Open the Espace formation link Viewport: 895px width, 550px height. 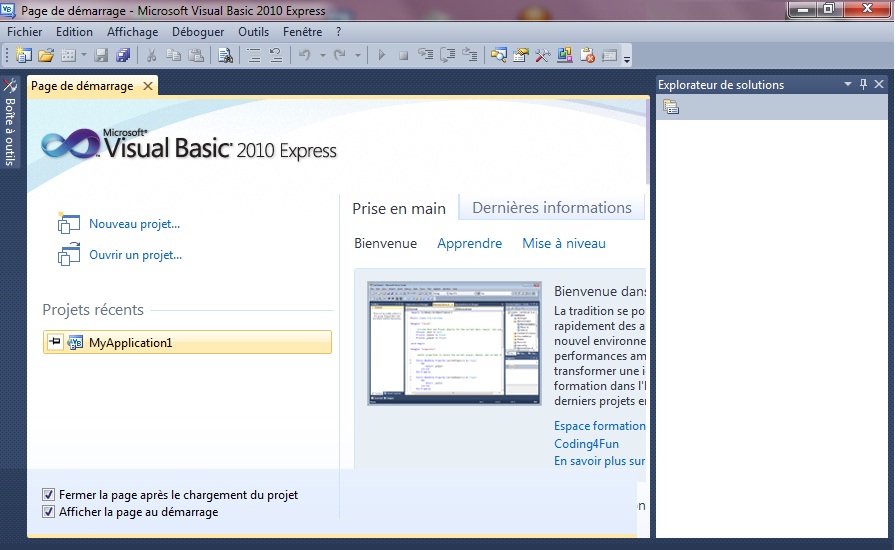tap(599, 426)
